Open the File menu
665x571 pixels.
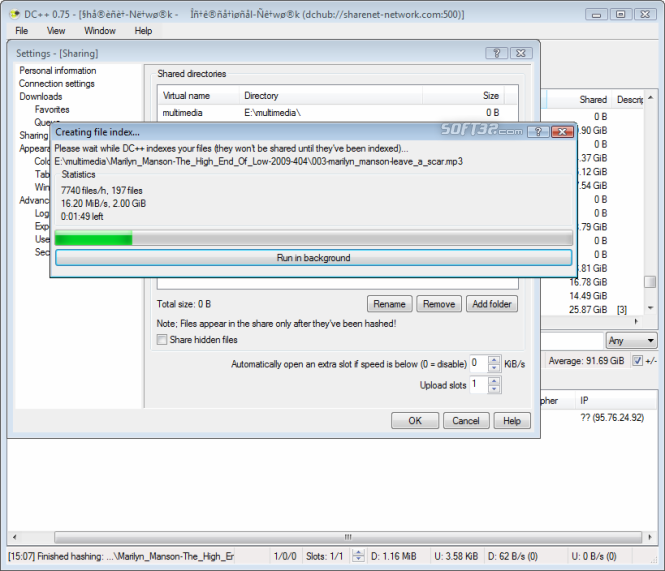click(21, 31)
